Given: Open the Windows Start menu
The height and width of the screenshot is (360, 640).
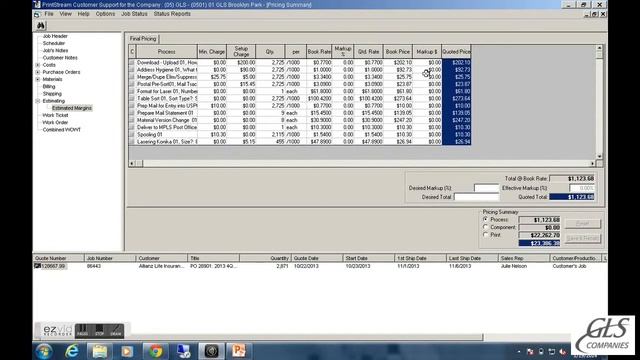Looking at the screenshot, I should [x=44, y=351].
